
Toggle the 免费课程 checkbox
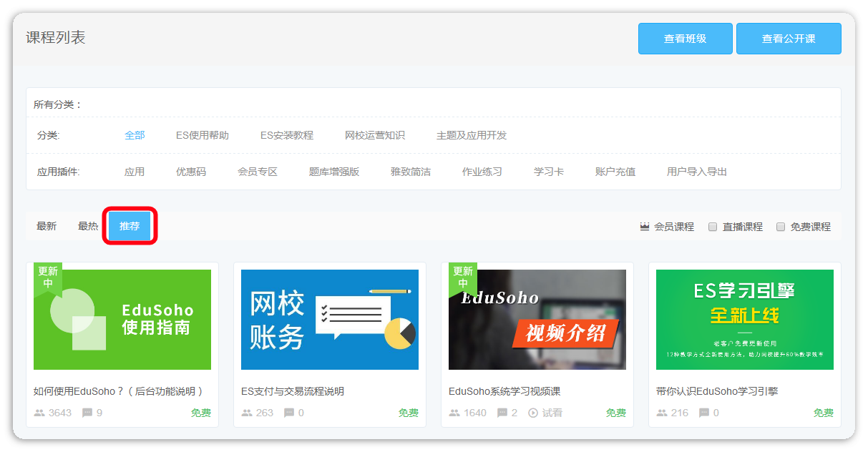781,227
